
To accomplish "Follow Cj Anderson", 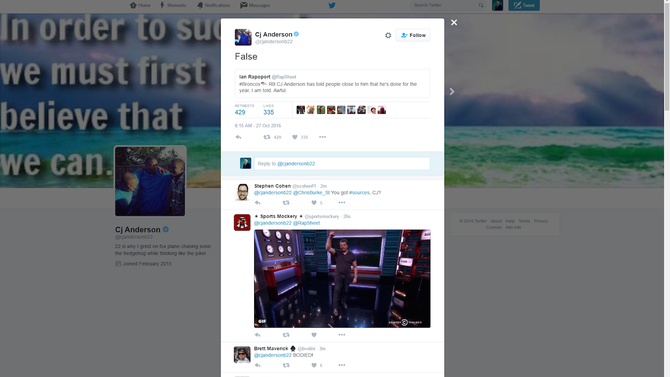I will [x=413, y=35].
